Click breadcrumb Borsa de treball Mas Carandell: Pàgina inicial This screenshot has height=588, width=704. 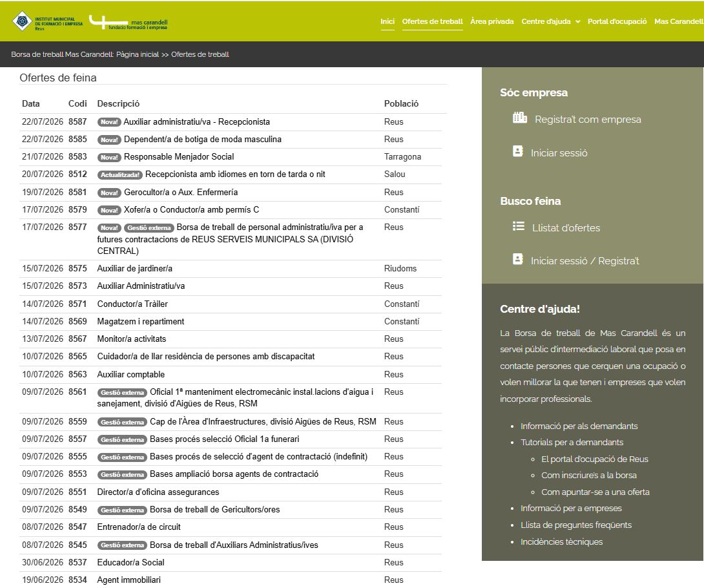click(85, 54)
